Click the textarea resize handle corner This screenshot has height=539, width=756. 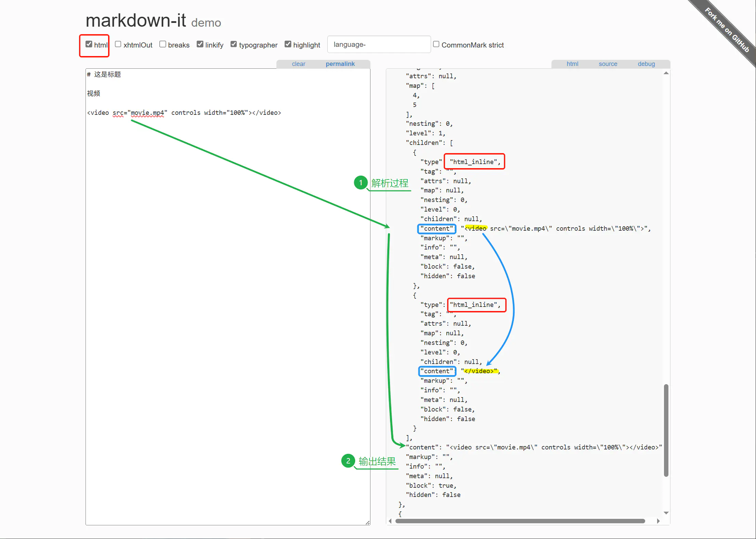point(368,523)
